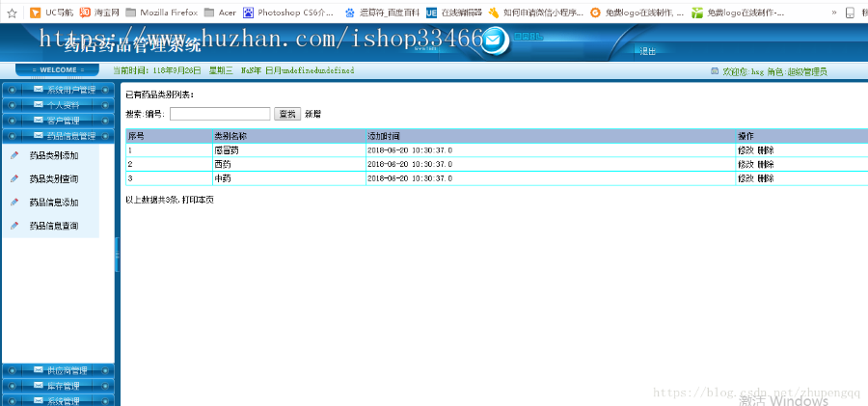The width and height of the screenshot is (868, 406).
Task: Click 删除 in the 西药 row
Action: (x=766, y=165)
